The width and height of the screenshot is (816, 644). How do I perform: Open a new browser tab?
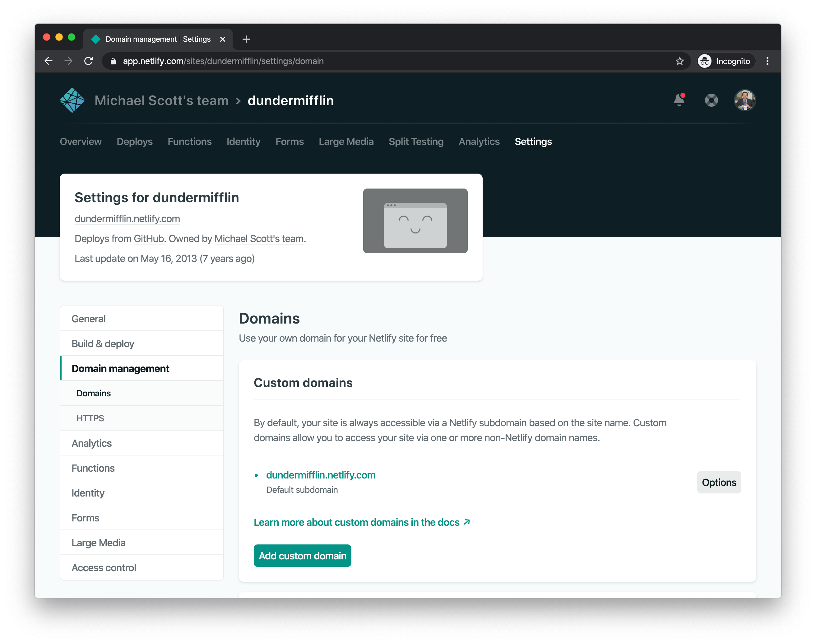[x=246, y=39]
